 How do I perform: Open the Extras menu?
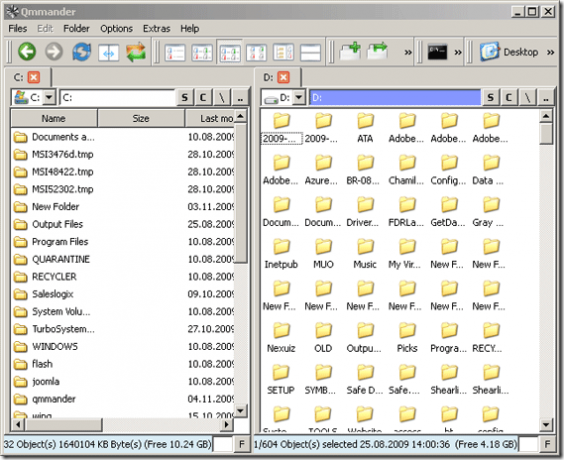[156, 28]
